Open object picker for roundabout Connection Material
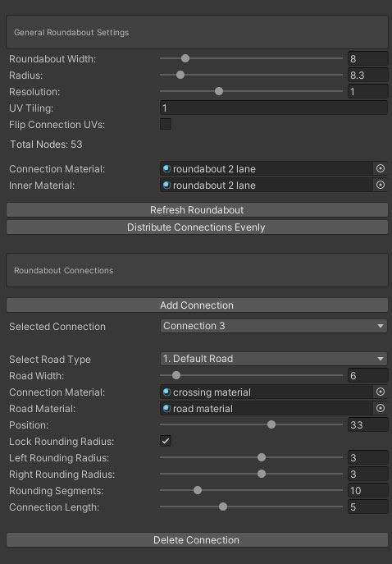 coord(381,168)
